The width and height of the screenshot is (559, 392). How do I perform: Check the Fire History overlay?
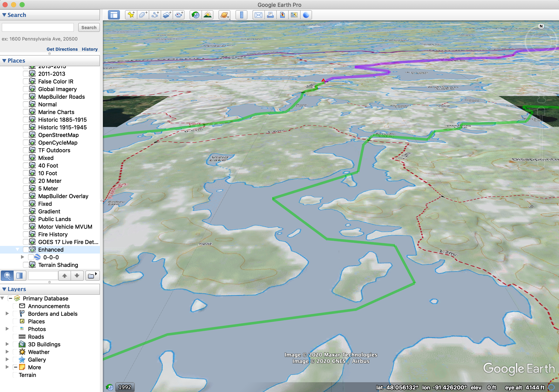coord(25,234)
